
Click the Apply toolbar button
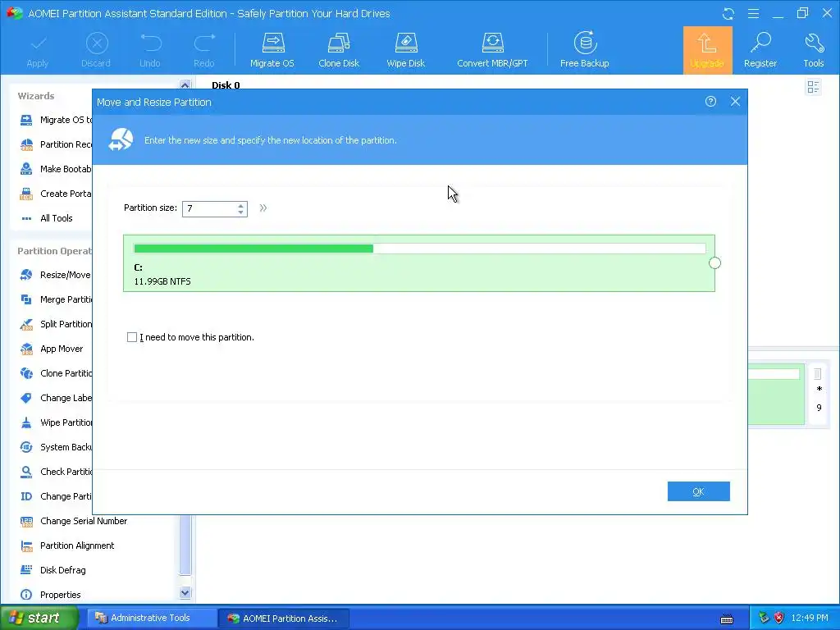pos(38,51)
